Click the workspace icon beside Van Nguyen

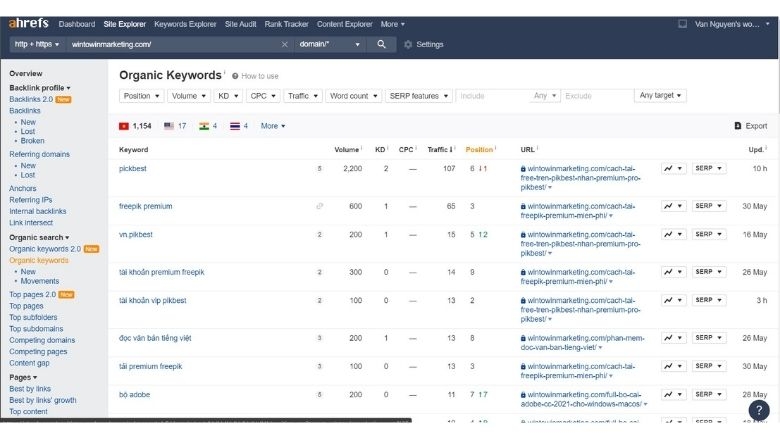682,24
